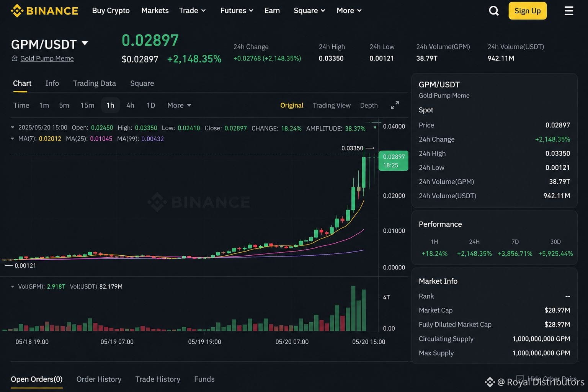The image size is (588, 392).
Task: Select the Time chart interval
Action: click(21, 105)
